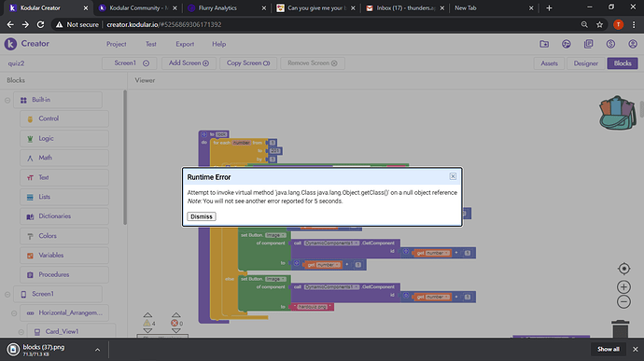Open the Text blocks drawer
Screen dimensions: 644x361
(64, 177)
